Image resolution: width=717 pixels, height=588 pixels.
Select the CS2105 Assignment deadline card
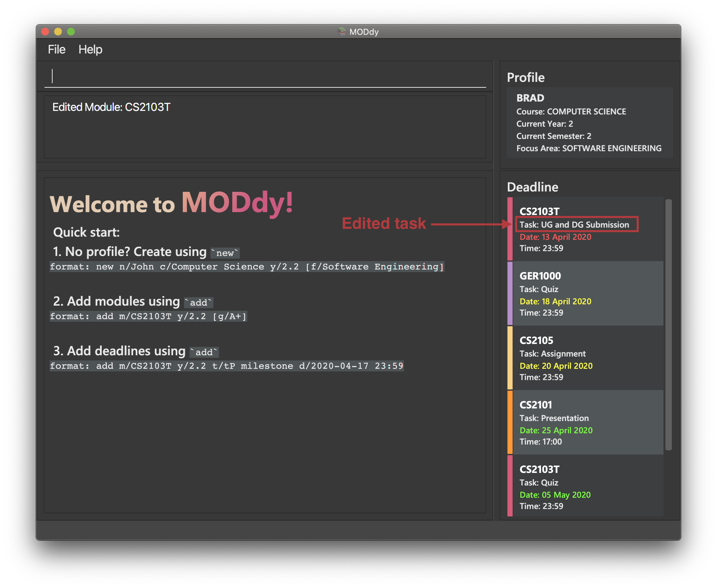pos(585,358)
